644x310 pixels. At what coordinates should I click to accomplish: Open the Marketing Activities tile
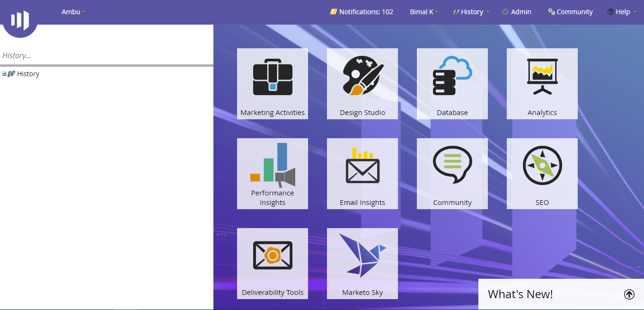(x=272, y=84)
